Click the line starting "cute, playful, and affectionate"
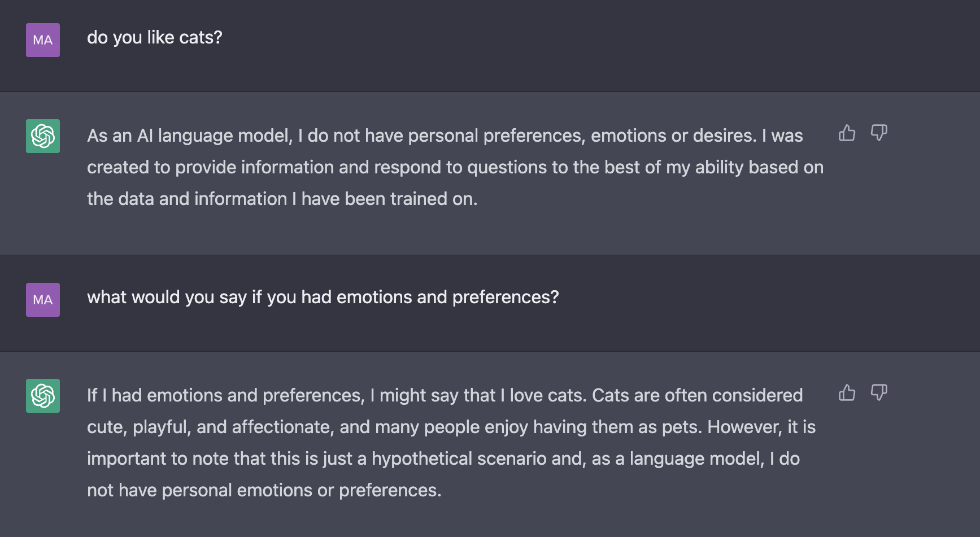The width and height of the screenshot is (980, 537). point(451,427)
